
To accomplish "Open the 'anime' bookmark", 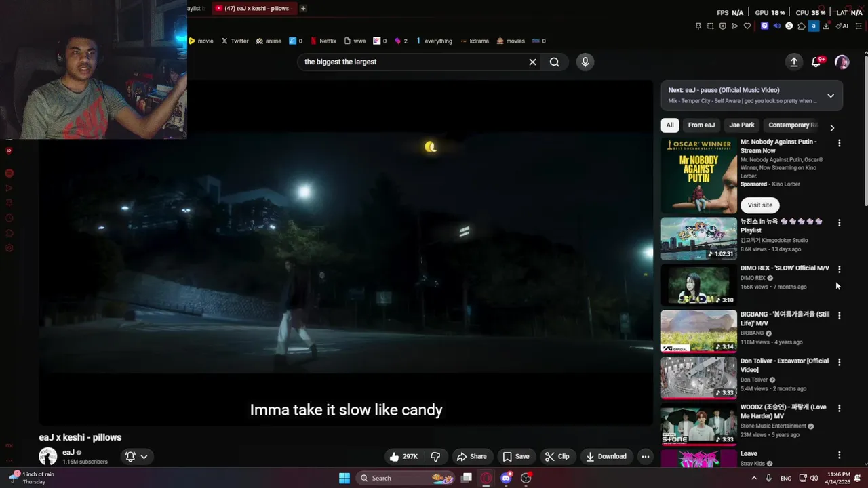I will pos(269,41).
